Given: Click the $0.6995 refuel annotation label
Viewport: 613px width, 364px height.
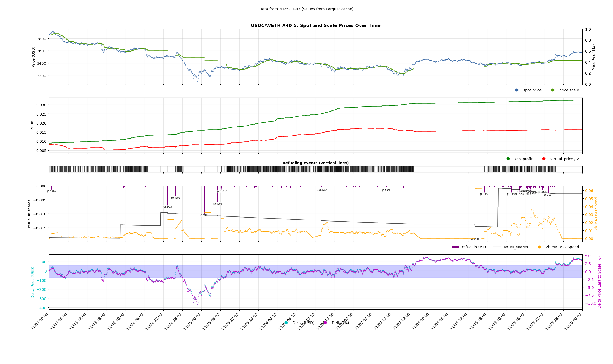Looking at the screenshot, I should click(217, 204).
